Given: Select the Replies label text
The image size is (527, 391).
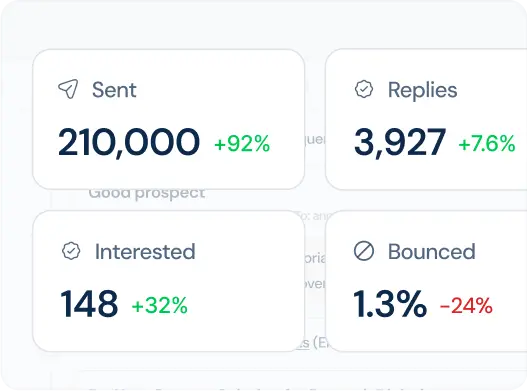Looking at the screenshot, I should click(422, 90).
